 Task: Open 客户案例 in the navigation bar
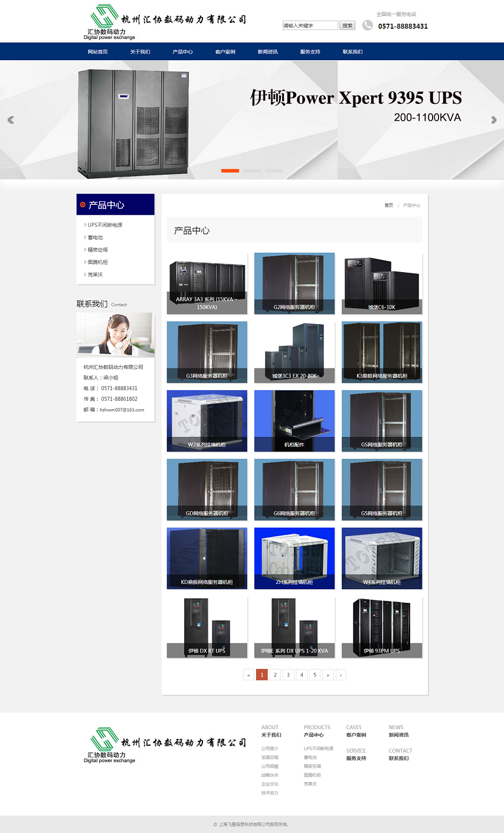[x=225, y=52]
